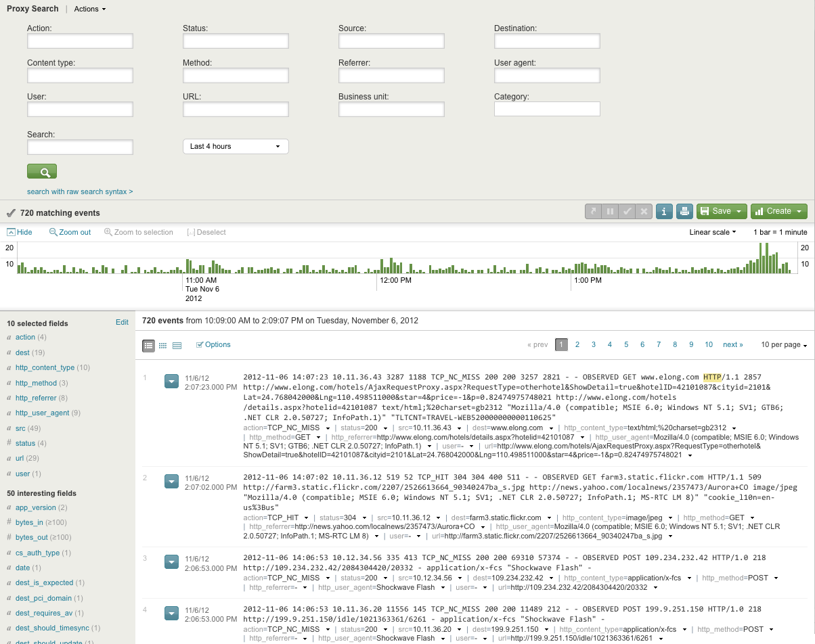Select the status field in sidebar

point(25,444)
